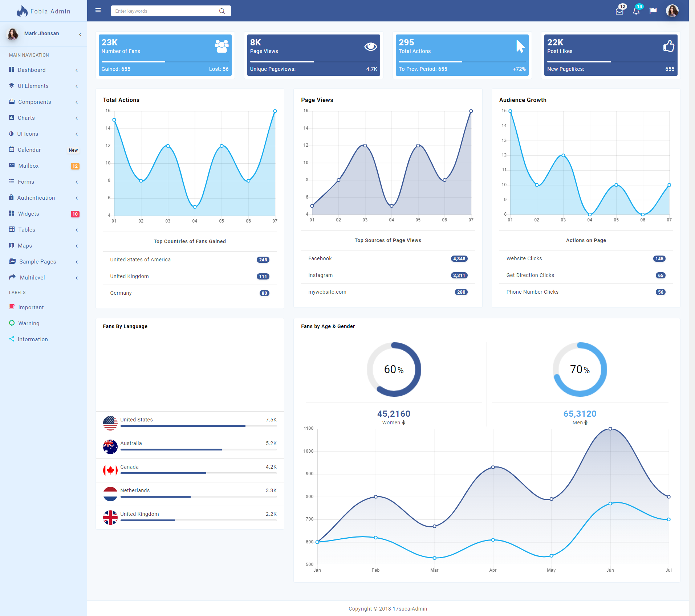Expand the Charts submenu chevron
Screen dimensions: 695x616
click(77, 118)
